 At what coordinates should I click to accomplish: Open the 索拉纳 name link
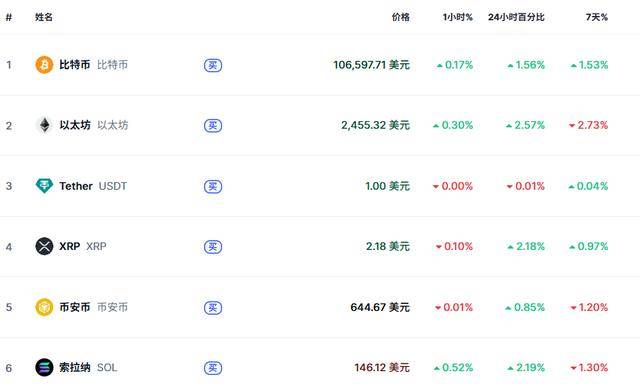click(x=75, y=367)
